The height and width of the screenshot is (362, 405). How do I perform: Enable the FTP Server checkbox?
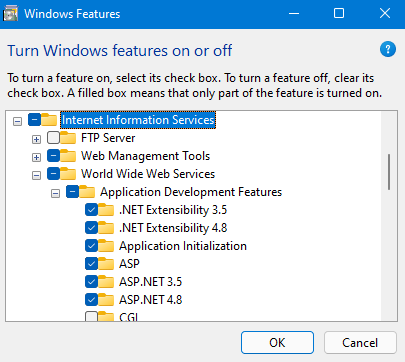point(53,138)
